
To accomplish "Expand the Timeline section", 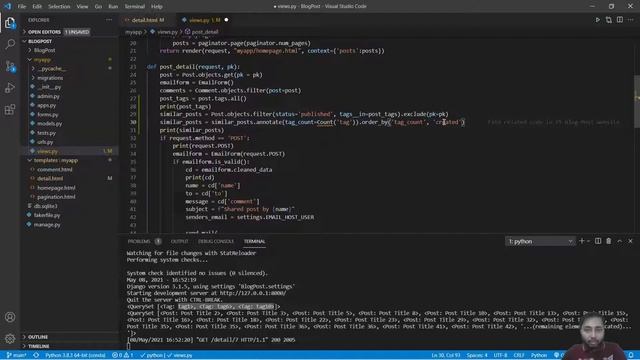I will pos(69,346).
